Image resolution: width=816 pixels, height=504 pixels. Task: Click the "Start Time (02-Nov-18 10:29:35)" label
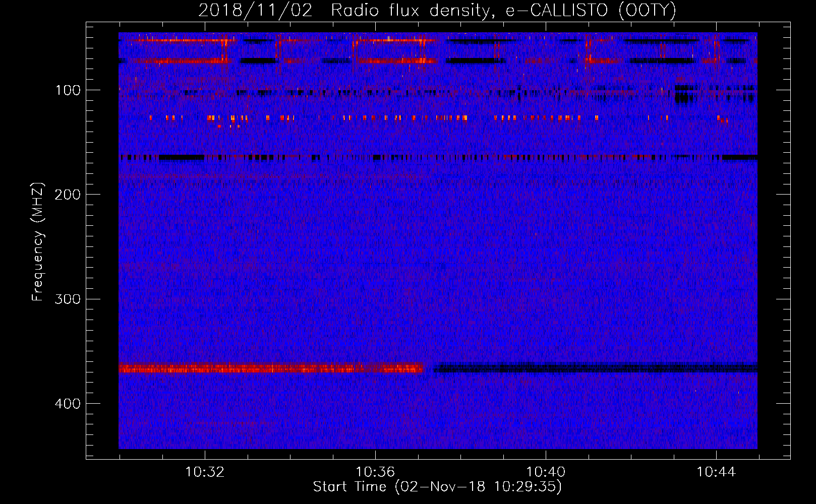pyautogui.click(x=437, y=487)
